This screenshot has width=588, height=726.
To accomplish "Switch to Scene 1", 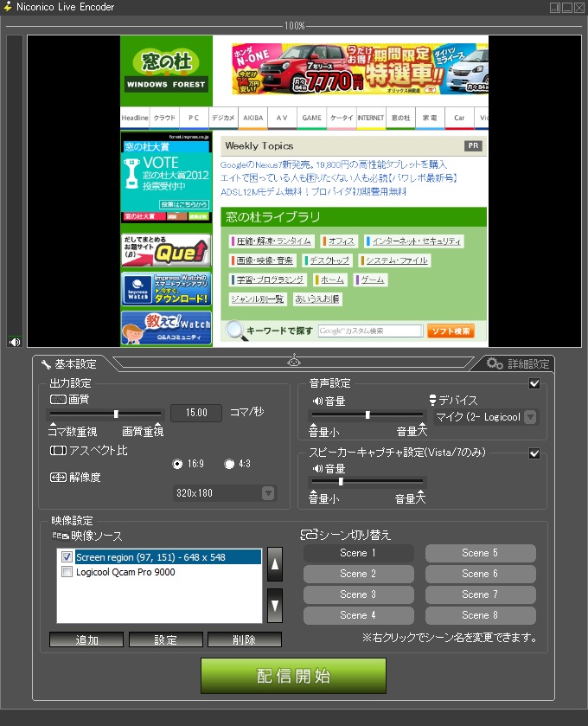I will (359, 553).
